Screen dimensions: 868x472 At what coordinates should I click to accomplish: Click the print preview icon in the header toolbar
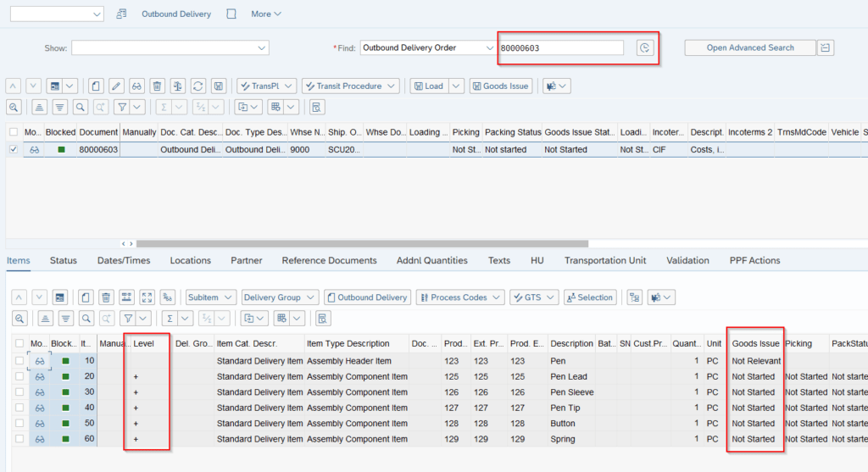pyautogui.click(x=317, y=108)
